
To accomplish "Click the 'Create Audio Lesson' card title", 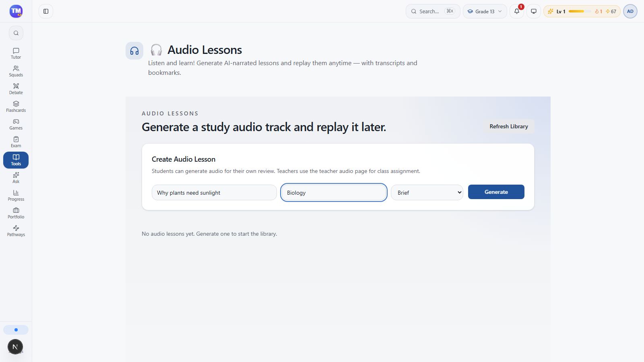I will [184, 159].
